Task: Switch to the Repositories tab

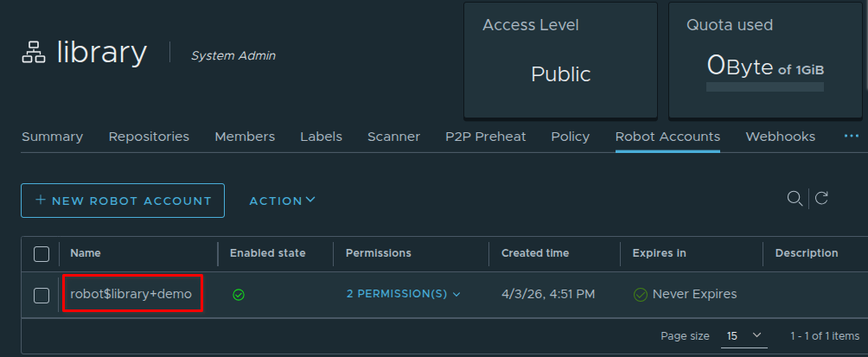Action: coord(149,137)
